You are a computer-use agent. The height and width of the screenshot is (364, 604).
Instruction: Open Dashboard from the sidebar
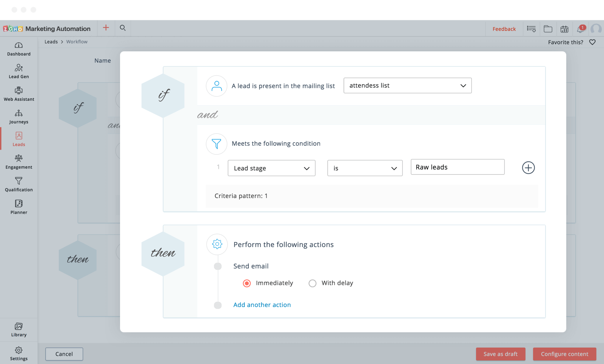click(19, 49)
